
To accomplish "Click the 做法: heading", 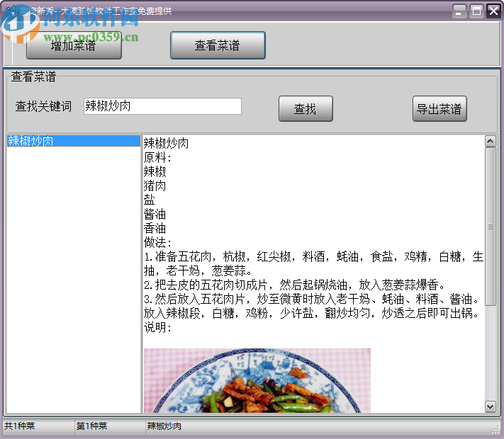I will point(157,242).
